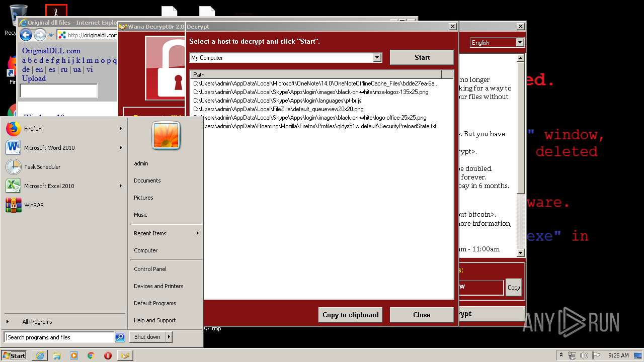Click the 'ru' language link

(64, 70)
